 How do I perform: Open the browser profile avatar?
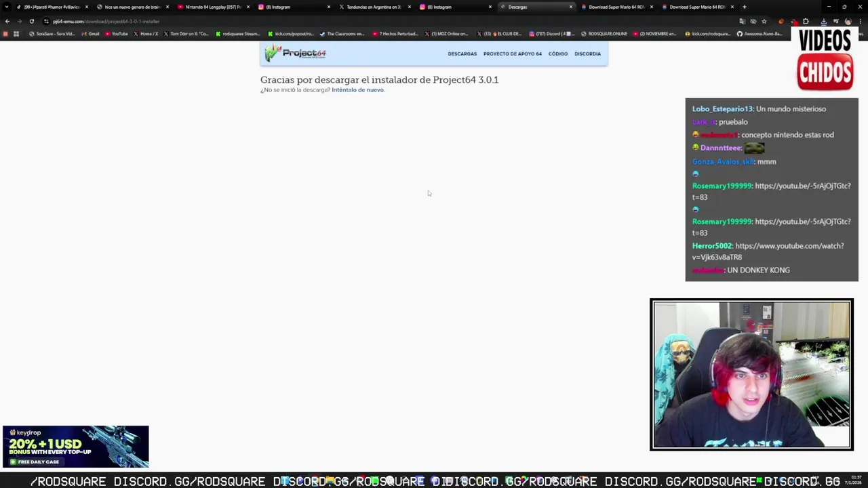[848, 21]
